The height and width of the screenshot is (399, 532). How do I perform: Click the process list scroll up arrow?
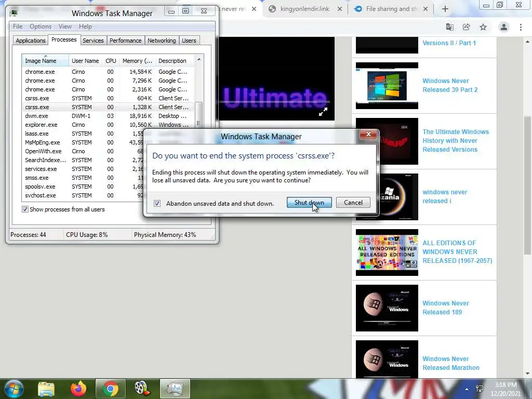point(199,59)
